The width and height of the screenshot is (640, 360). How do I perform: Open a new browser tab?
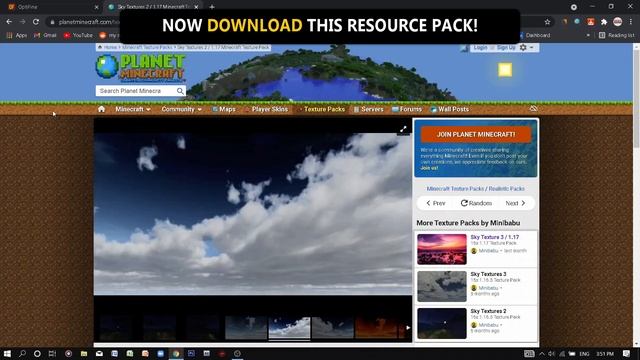pos(211,7)
